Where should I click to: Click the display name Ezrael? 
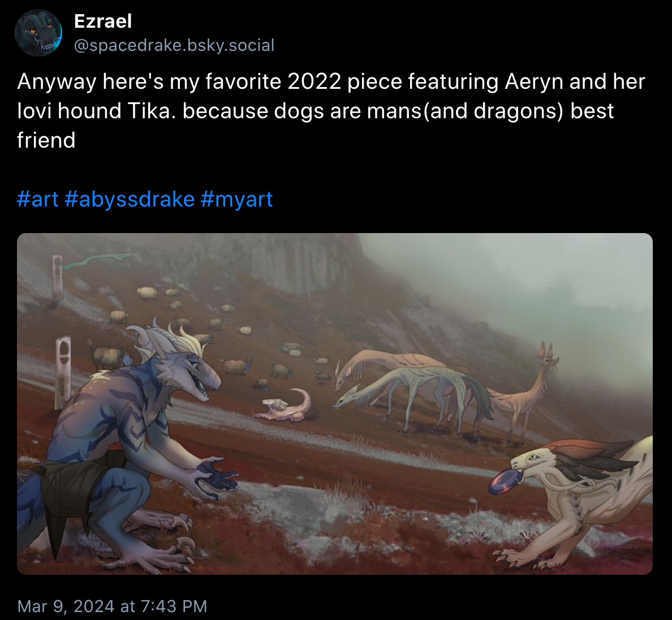click(103, 21)
